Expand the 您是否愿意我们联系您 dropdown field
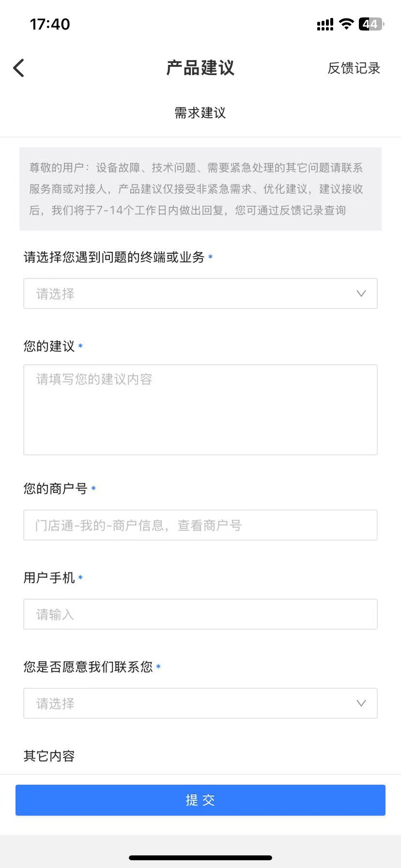This screenshot has height=868, width=401. (194, 703)
